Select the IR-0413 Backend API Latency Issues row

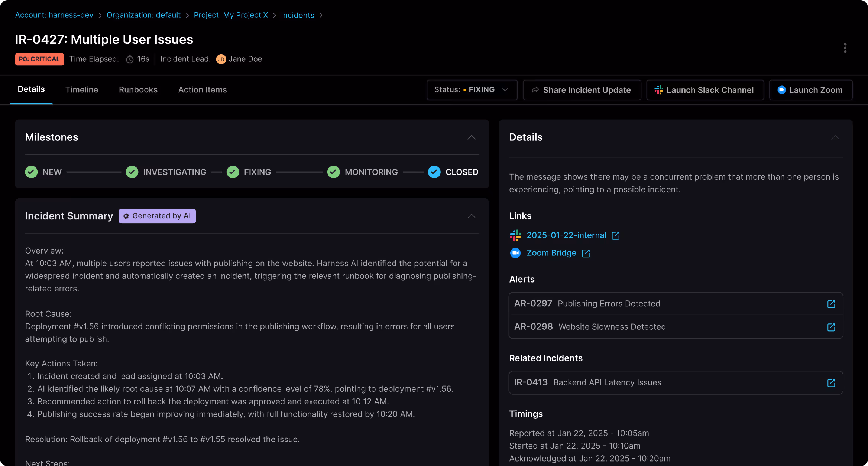676,382
